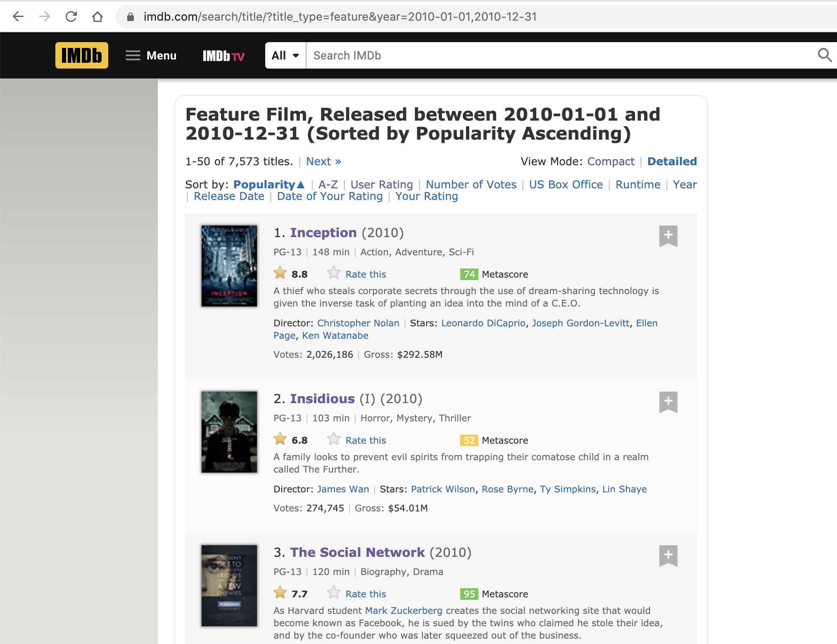Click the IMDb home logo
Image resolution: width=837 pixels, height=644 pixels.
click(81, 55)
